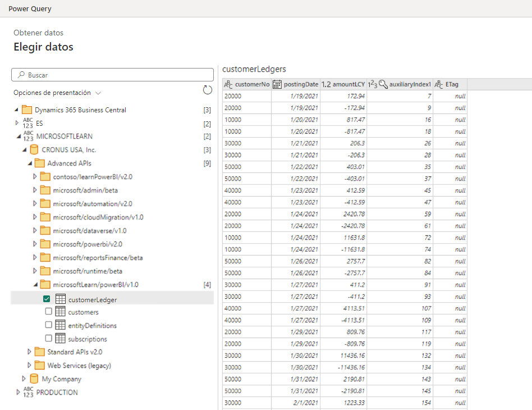Click the Advanced APIs folder icon
The image size is (532, 410).
pos(40,163)
